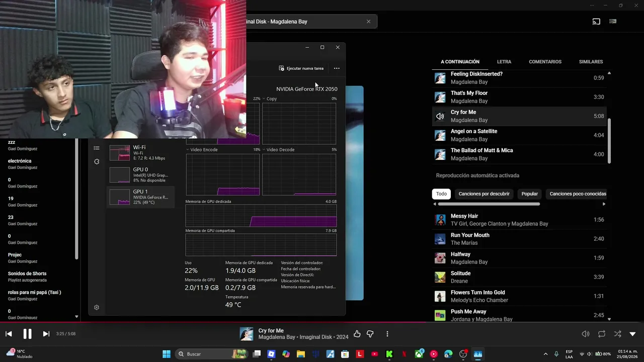Screen dimensions: 644x362
Task: Open the Cast to device icon
Action: (x=596, y=22)
